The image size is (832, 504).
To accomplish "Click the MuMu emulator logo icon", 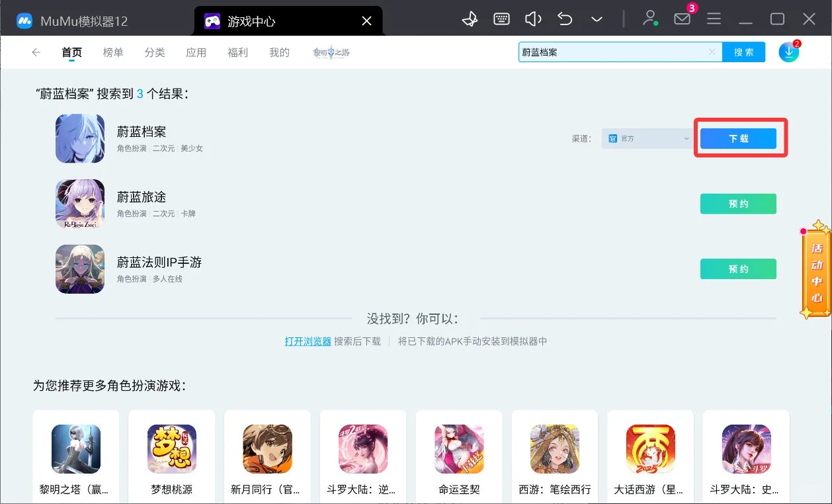I will point(24,21).
